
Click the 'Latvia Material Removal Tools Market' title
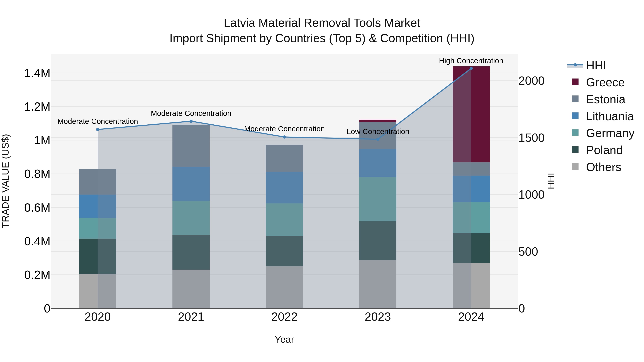(322, 23)
